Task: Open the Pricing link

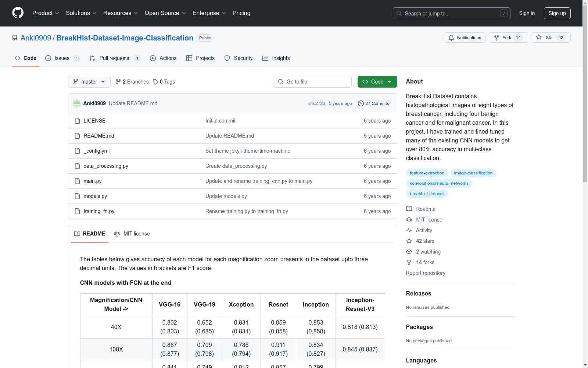Action: (241, 13)
